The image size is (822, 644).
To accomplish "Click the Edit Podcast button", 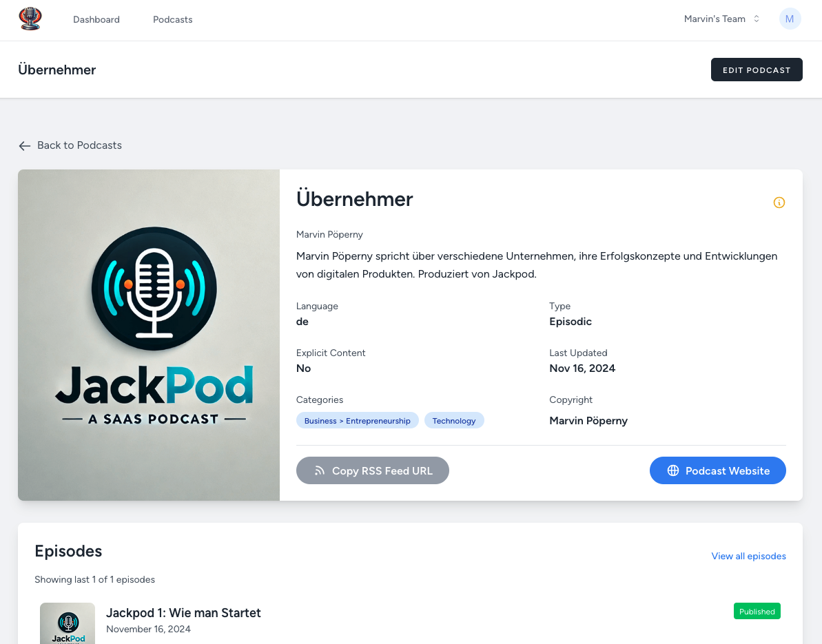I will (x=757, y=70).
